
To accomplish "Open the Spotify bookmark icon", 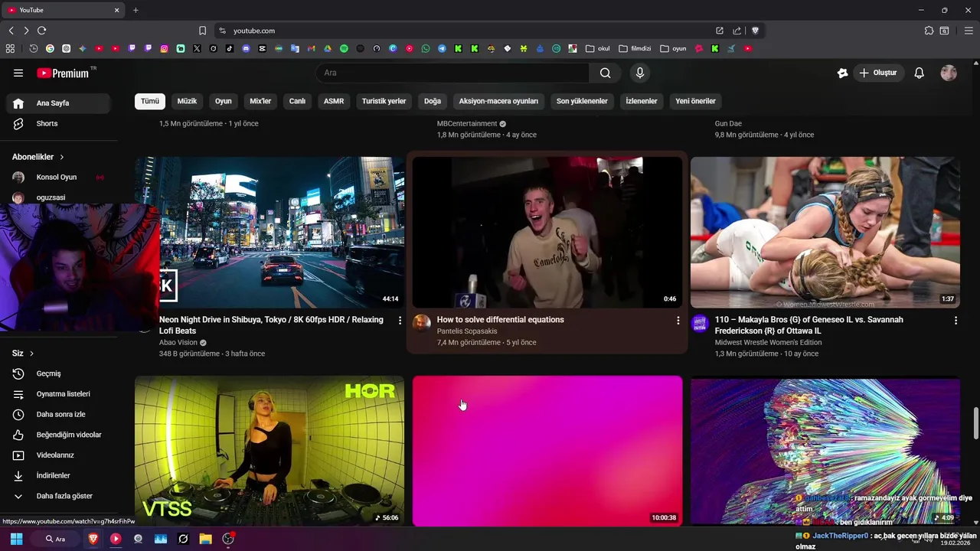I will 344,48.
